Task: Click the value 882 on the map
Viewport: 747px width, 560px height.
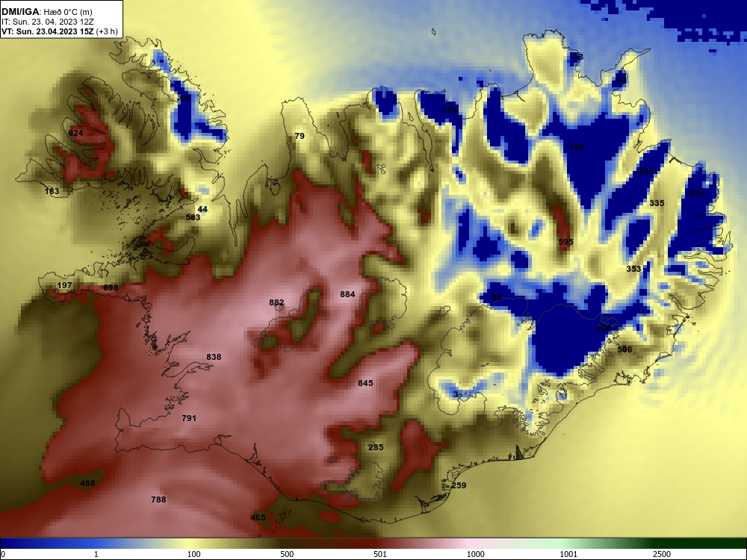Action: pos(276,302)
